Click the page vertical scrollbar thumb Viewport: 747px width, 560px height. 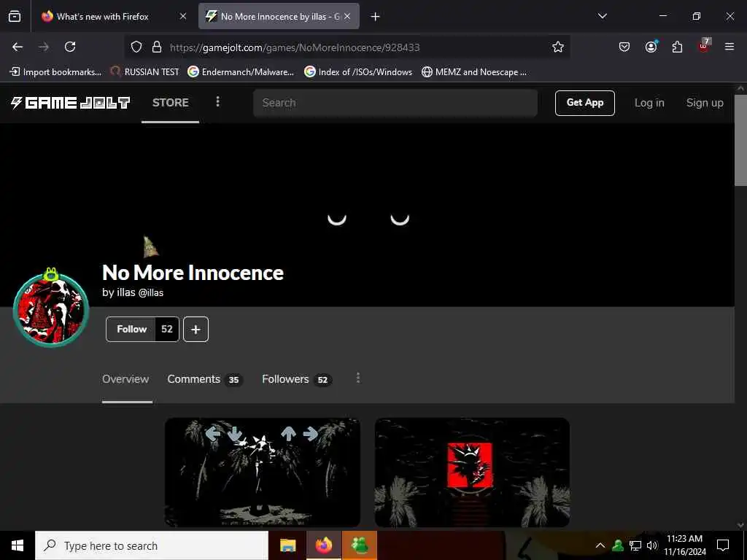point(741,141)
